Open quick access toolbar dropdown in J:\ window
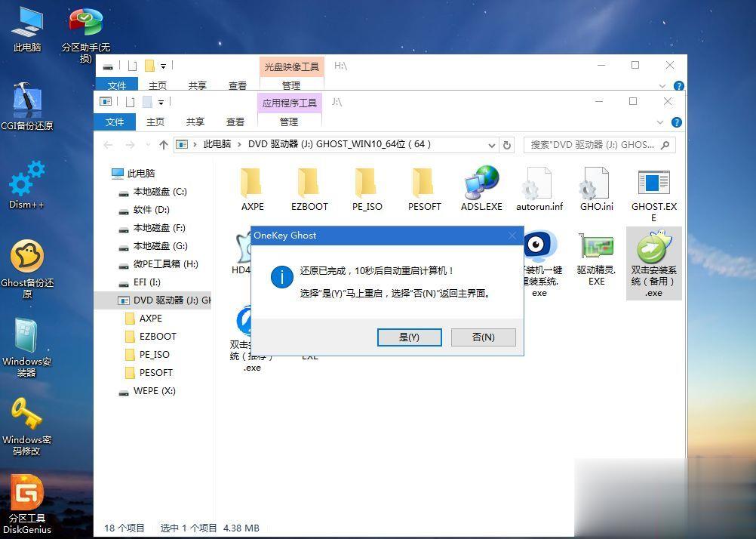Viewport: 756px width, 539px height. (161, 102)
